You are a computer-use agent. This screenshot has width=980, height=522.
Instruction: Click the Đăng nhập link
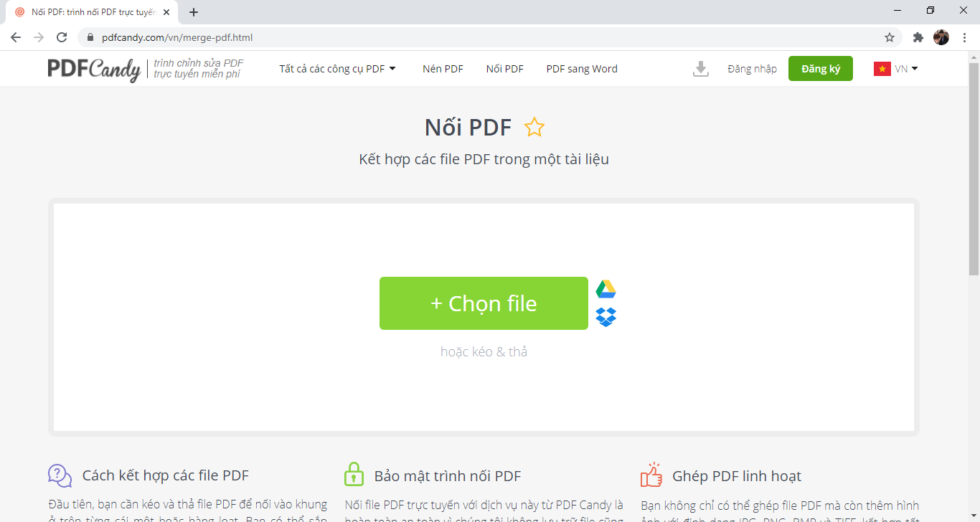tap(752, 69)
